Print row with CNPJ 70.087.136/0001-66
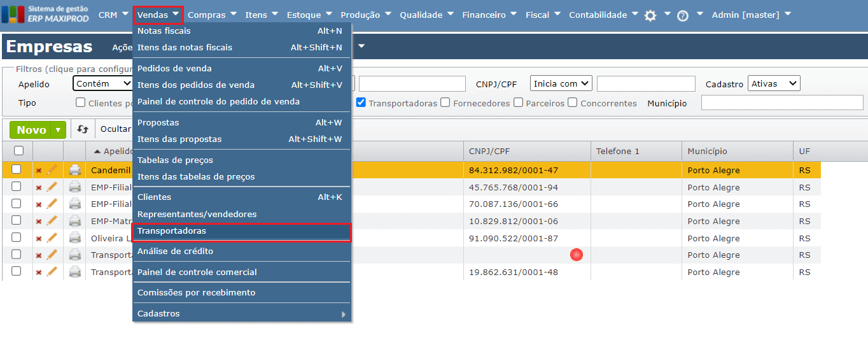 pos(75,204)
